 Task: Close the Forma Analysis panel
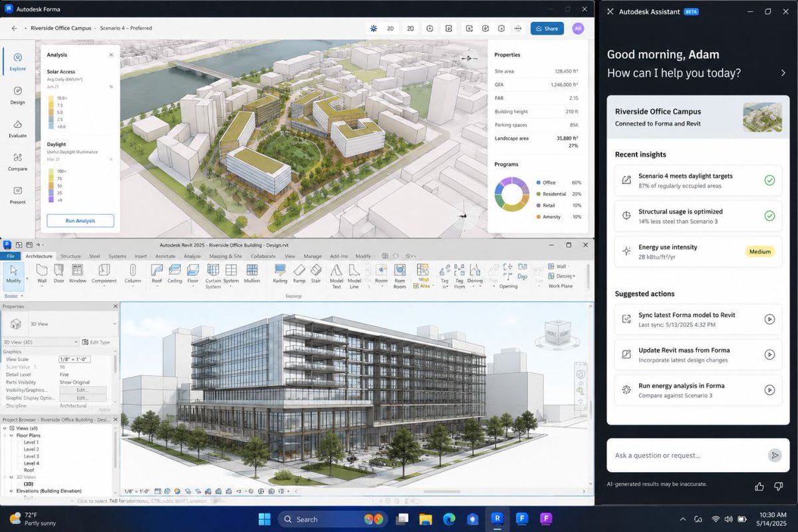111,55
